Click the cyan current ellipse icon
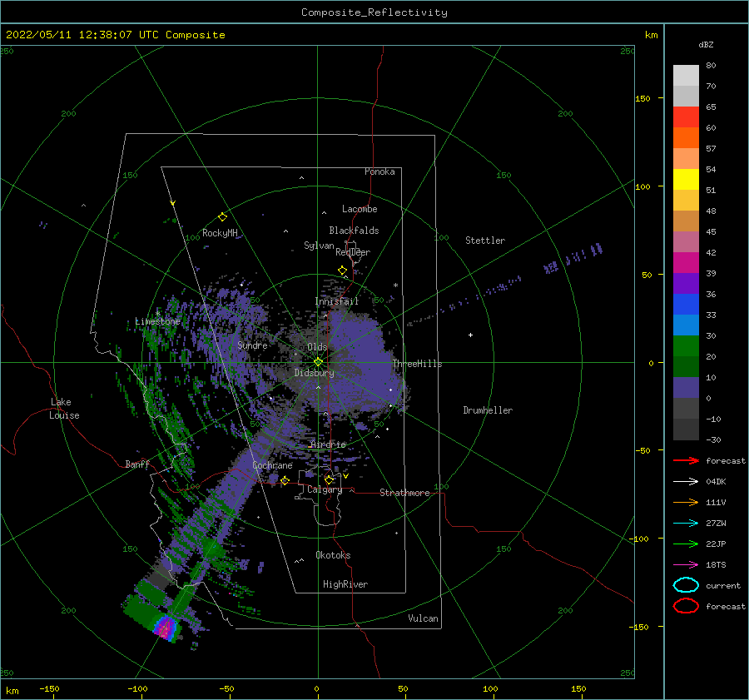Image resolution: width=749 pixels, height=700 pixels. (686, 585)
